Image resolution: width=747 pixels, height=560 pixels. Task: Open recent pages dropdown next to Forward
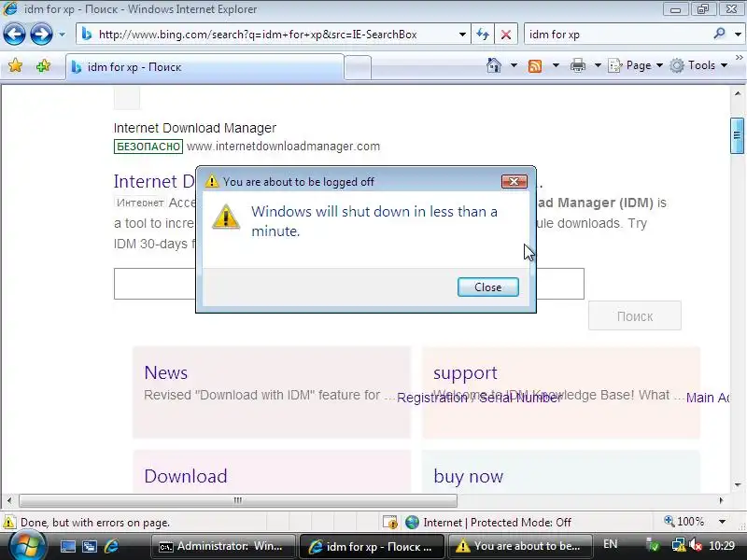[62, 35]
